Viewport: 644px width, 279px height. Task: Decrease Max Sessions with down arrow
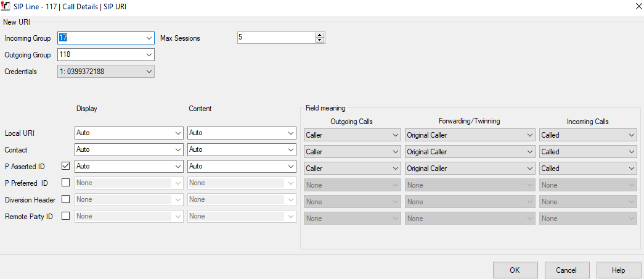320,40
